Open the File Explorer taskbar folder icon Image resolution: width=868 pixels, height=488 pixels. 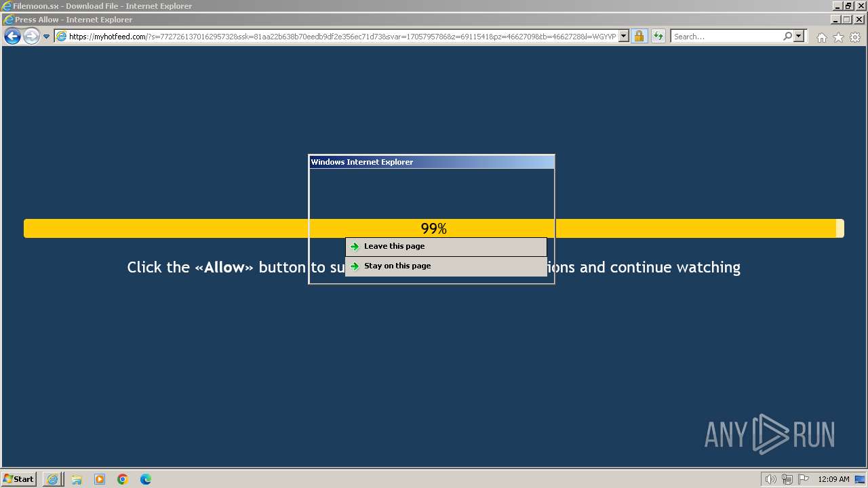coord(77,479)
